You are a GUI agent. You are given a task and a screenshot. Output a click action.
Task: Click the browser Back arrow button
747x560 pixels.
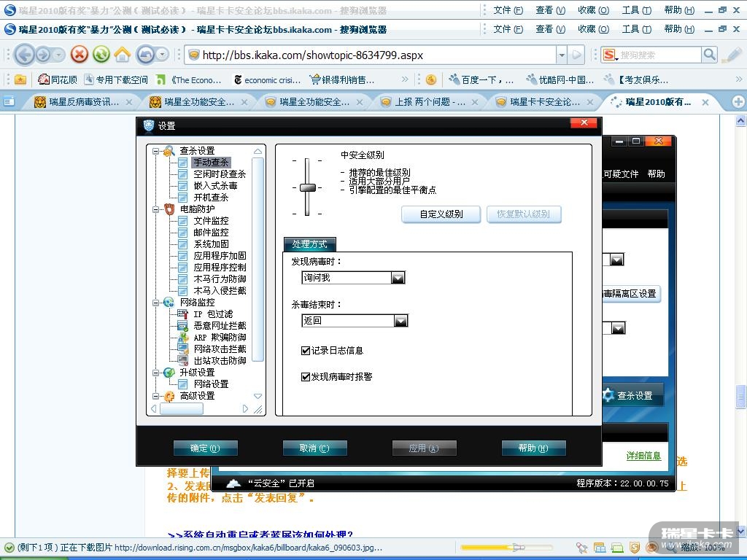24,55
